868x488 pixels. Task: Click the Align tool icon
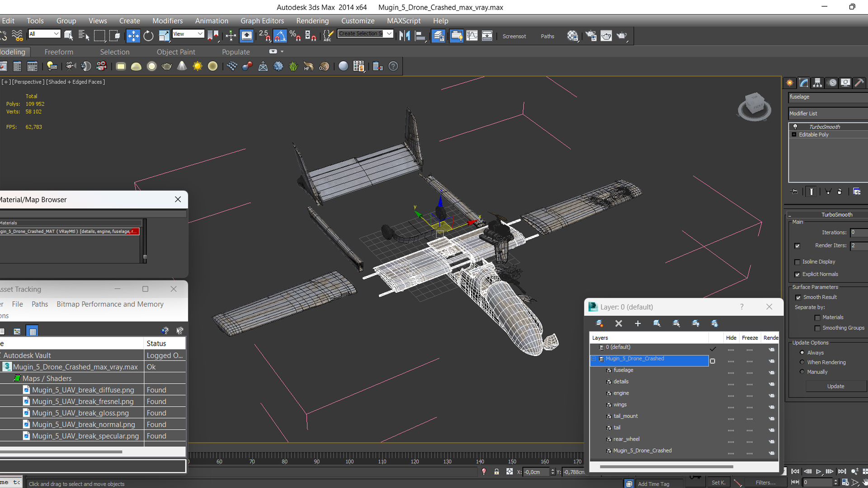click(x=420, y=36)
